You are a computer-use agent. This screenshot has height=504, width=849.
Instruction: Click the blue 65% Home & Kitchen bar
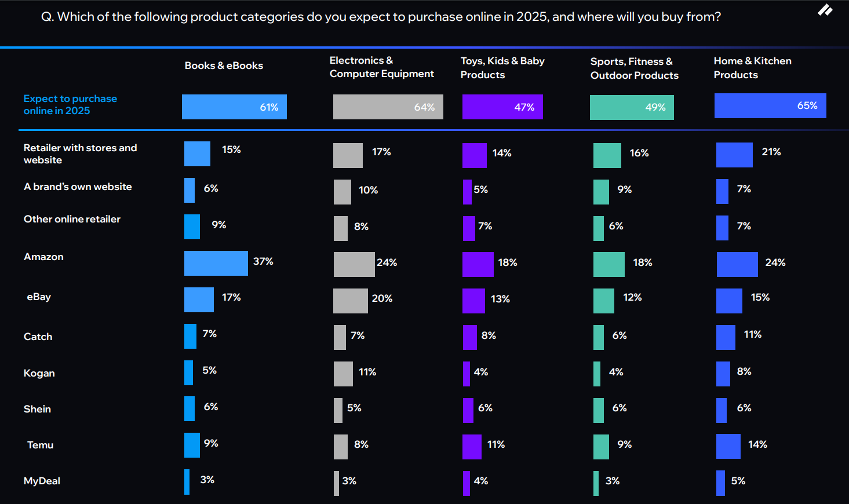point(770,106)
